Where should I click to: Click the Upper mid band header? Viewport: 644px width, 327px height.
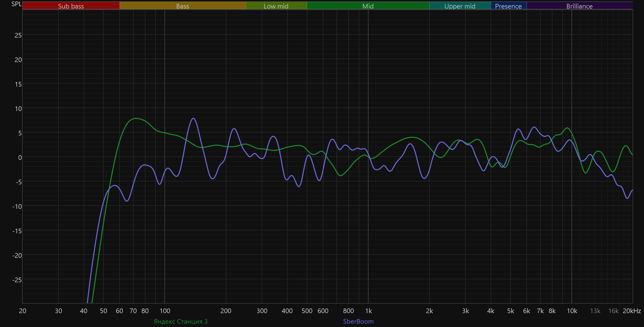pyautogui.click(x=460, y=6)
